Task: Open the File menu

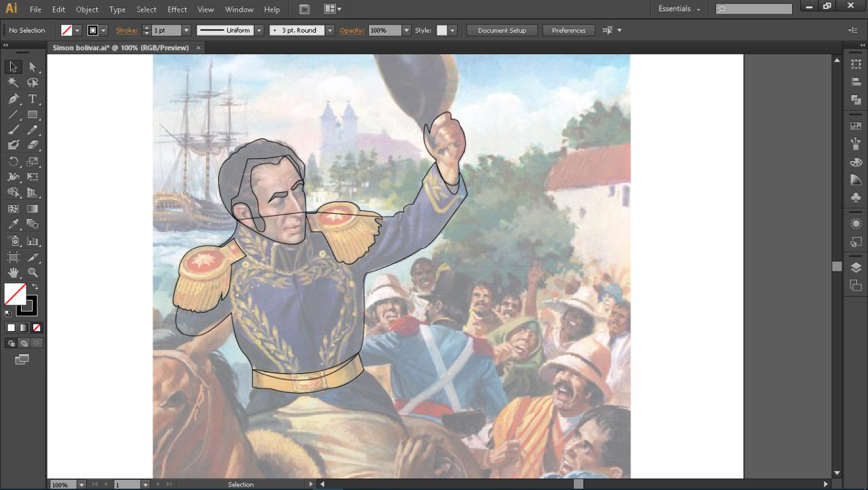Action: point(35,10)
